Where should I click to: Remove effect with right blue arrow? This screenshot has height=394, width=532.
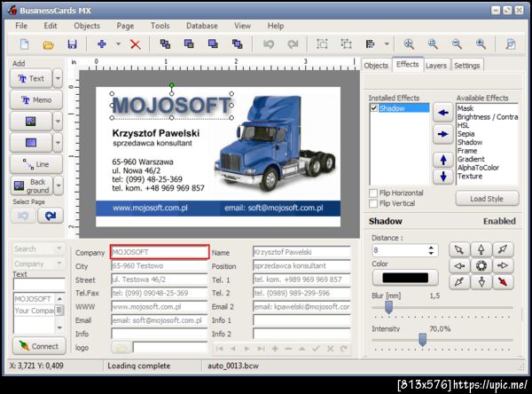click(x=443, y=134)
